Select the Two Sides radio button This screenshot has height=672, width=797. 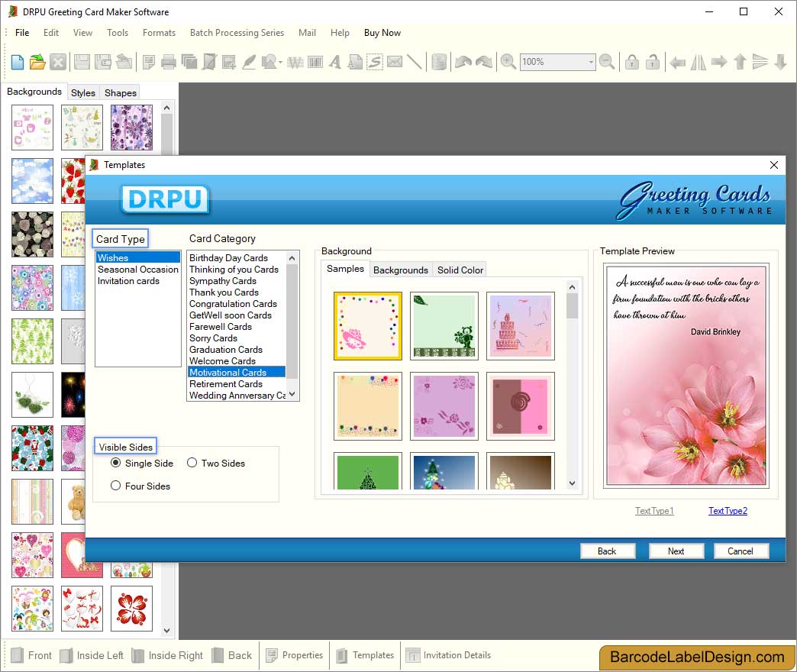(x=192, y=463)
